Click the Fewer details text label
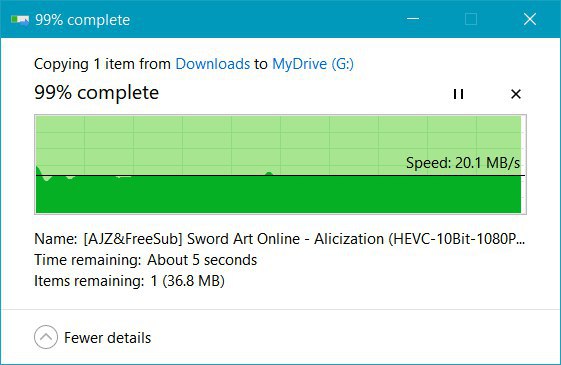The height and width of the screenshot is (365, 561). (107, 338)
